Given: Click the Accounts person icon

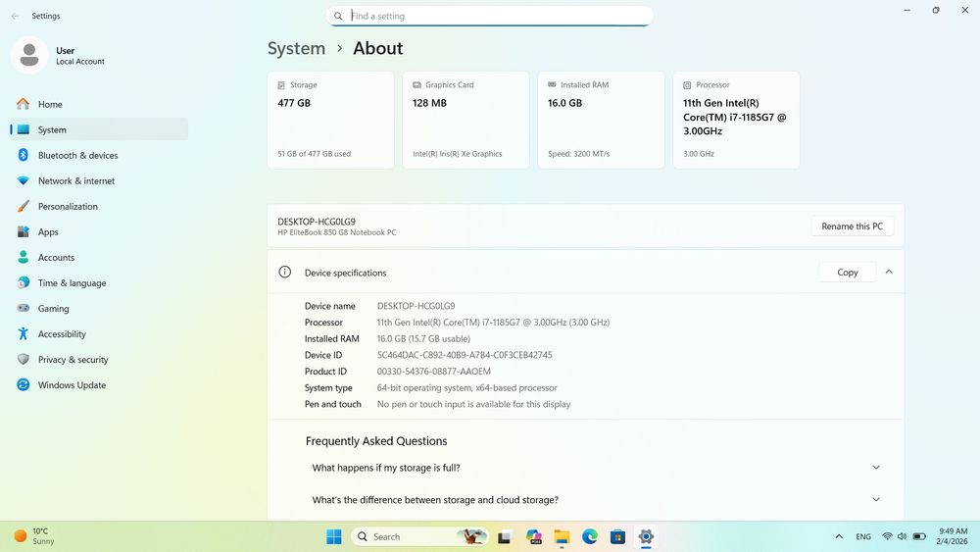Looking at the screenshot, I should pos(24,257).
